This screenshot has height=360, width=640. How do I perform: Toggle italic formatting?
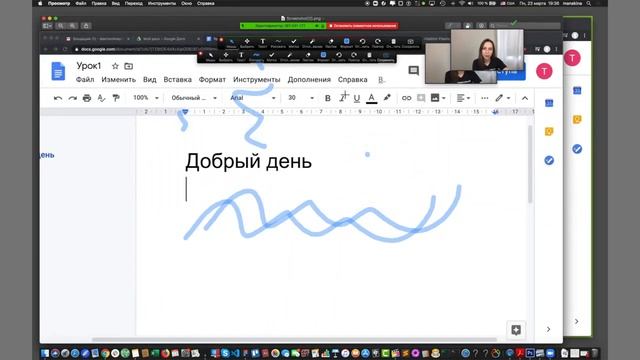tap(342, 98)
